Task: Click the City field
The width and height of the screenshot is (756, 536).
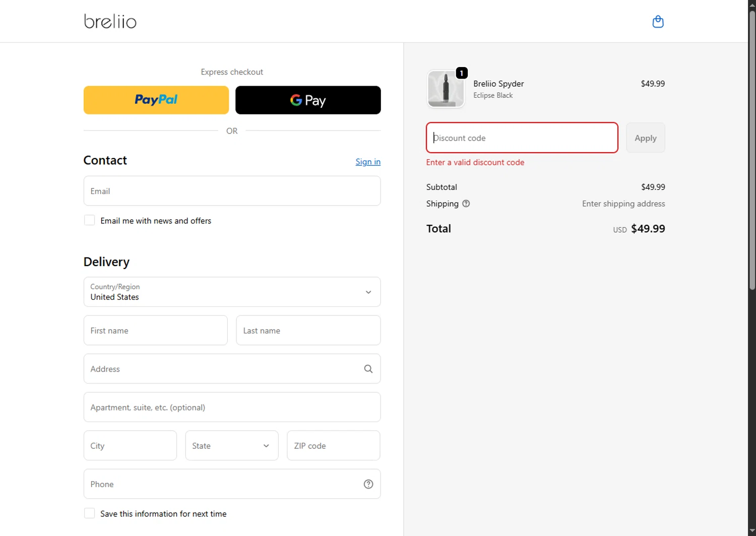Action: [x=130, y=445]
